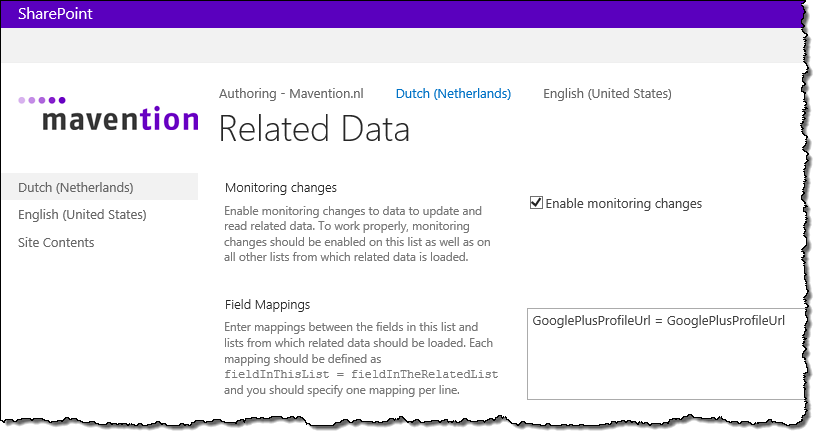The height and width of the screenshot is (436, 819).
Task: Select the Dutch (Netherlands) top navigation link
Action: pyautogui.click(x=453, y=93)
